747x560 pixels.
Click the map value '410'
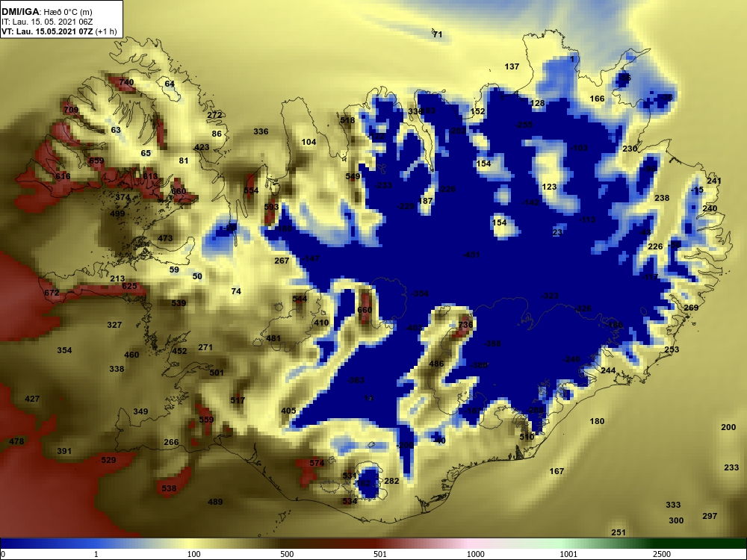click(x=321, y=323)
